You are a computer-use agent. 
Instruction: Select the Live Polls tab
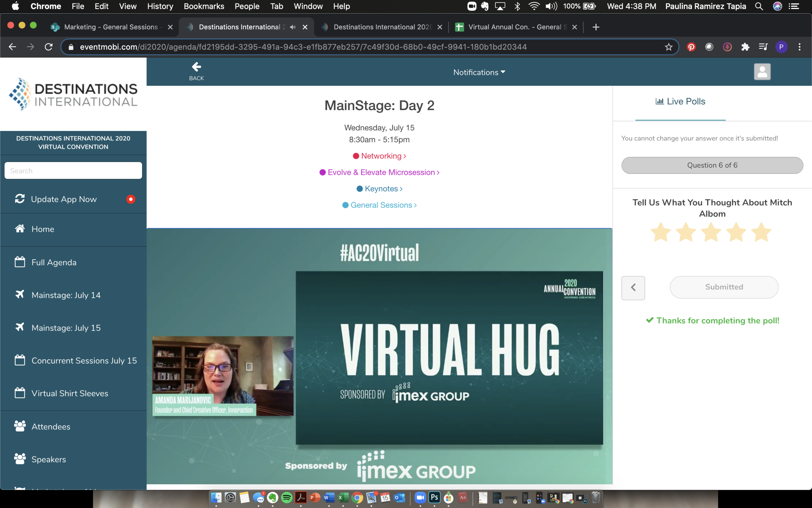click(x=680, y=101)
